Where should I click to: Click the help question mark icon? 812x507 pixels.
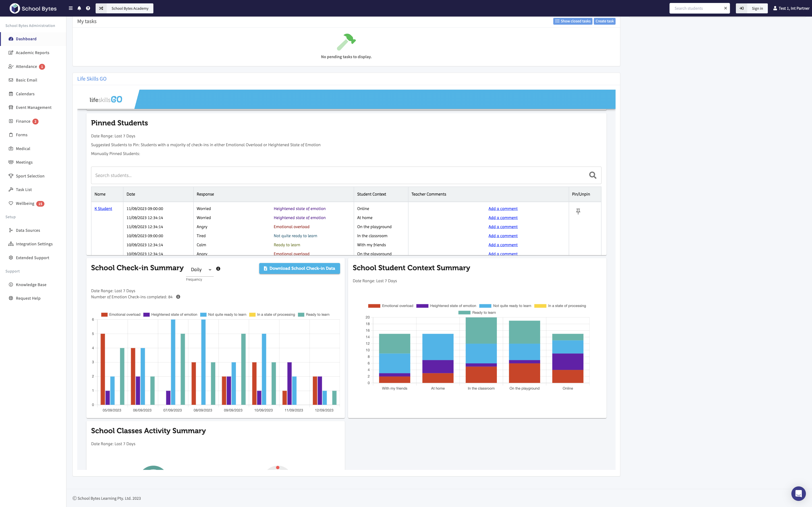pos(88,8)
